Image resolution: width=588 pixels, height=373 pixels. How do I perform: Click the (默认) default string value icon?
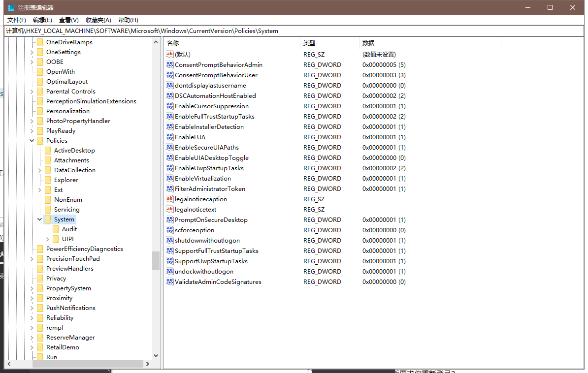point(170,54)
